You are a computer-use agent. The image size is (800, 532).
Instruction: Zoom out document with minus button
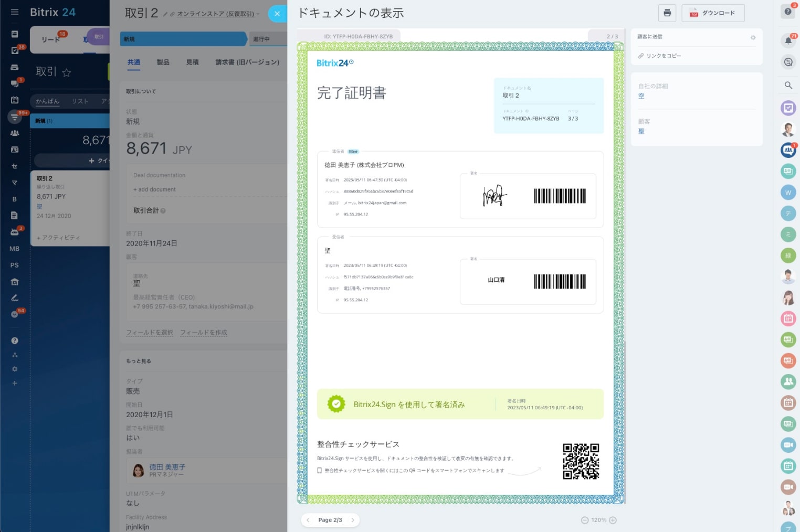585,520
